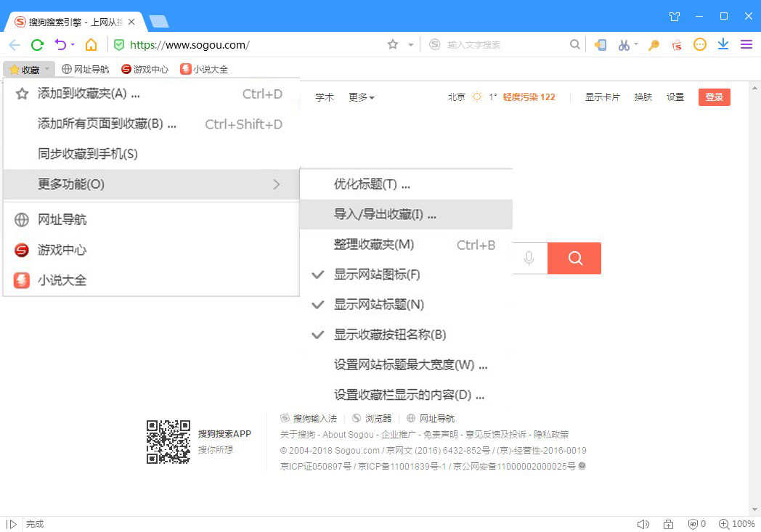The height and width of the screenshot is (532, 761).
Task: Select 添加所有页面到收藏(B) item
Action: point(151,124)
